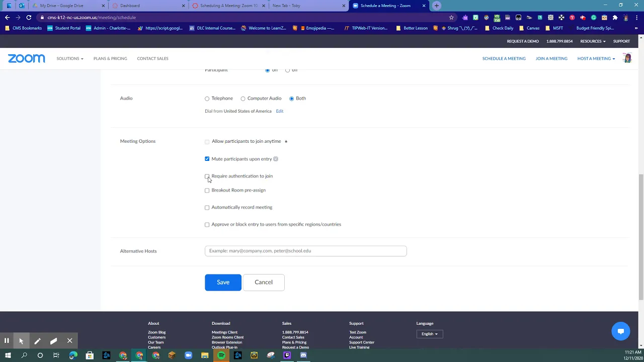Image resolution: width=644 pixels, height=362 pixels.
Task: Close the Schedule a Meeting tab
Action: pos(424,6)
